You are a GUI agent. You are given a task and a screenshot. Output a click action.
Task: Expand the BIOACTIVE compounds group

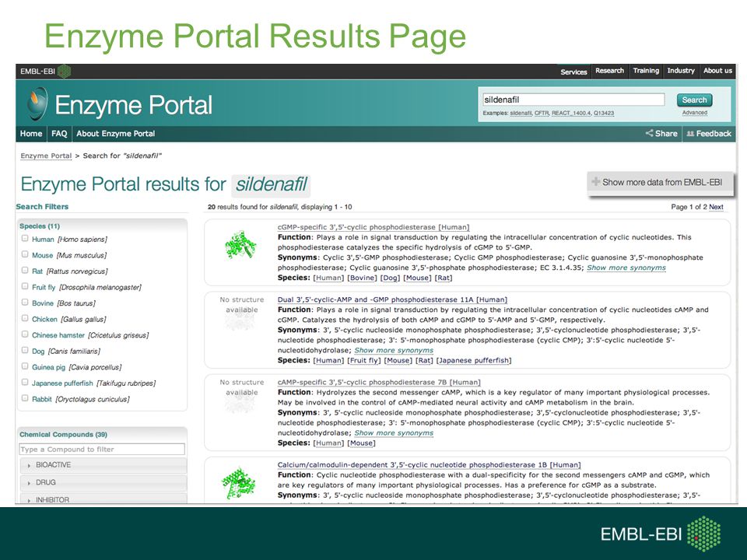point(103,465)
